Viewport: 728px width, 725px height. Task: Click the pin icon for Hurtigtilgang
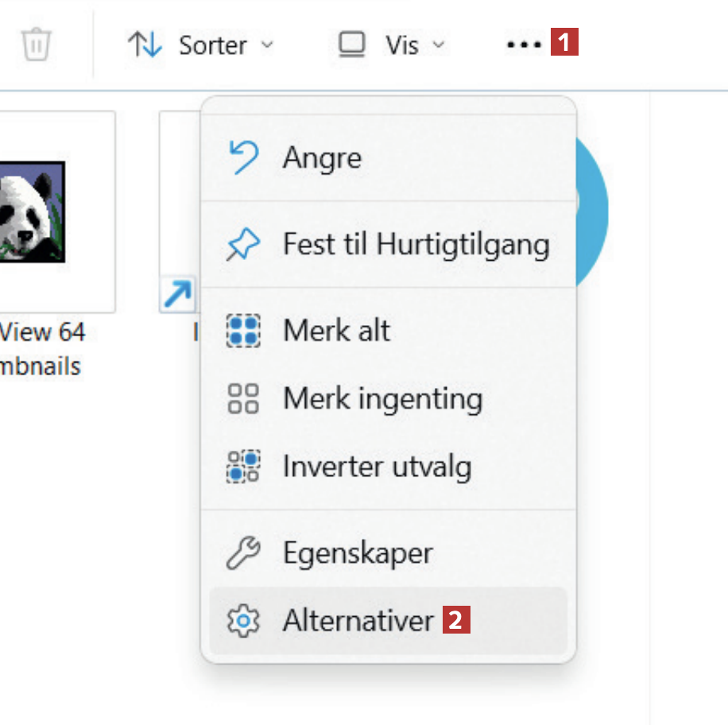click(x=243, y=245)
